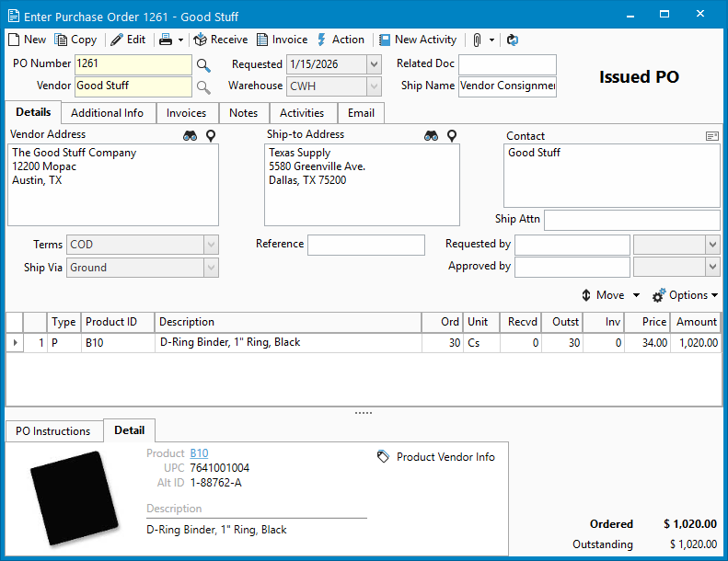
Task: Select the B10 line item row indicator
Action: pyautogui.click(x=15, y=343)
